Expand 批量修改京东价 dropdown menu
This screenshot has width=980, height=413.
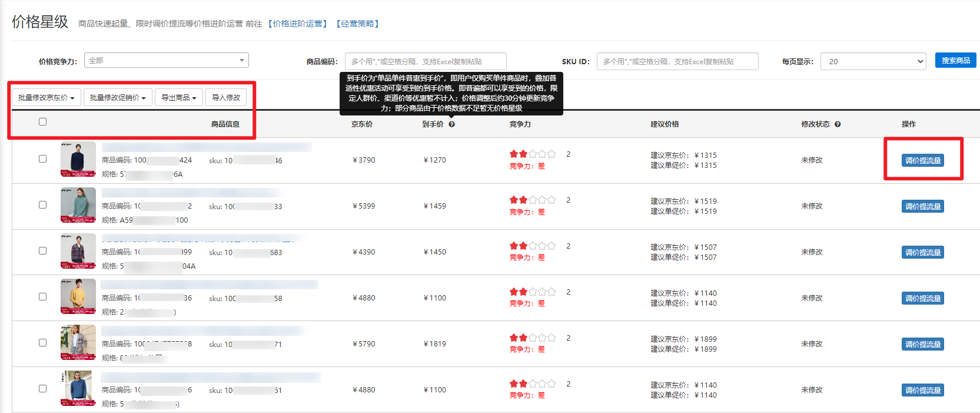click(46, 98)
